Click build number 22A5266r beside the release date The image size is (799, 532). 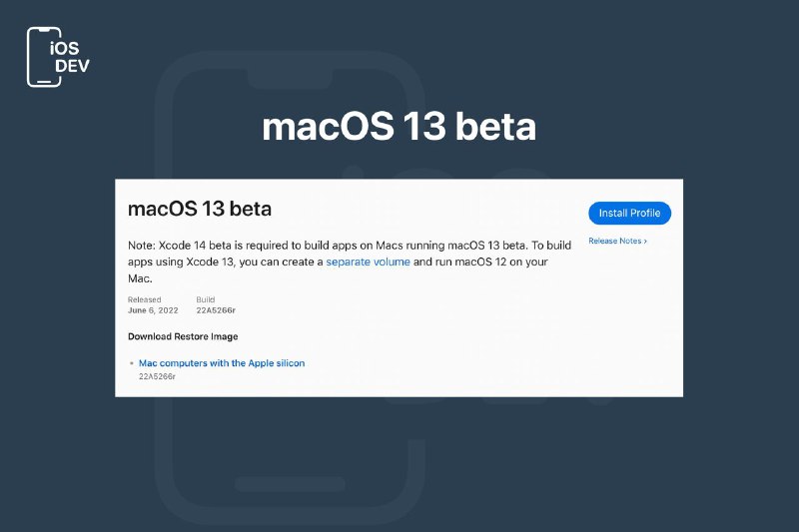pos(216,310)
